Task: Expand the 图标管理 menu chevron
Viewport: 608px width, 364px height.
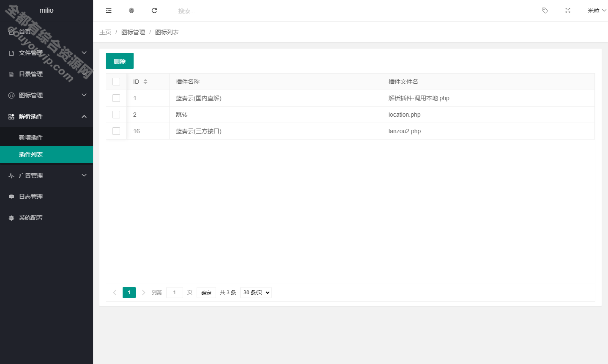Action: pos(84,95)
